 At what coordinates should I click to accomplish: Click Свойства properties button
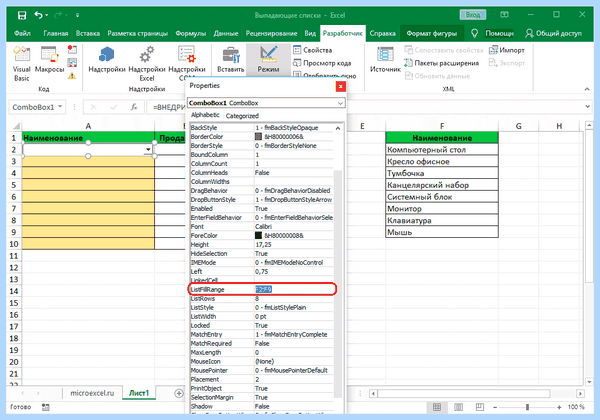(313, 50)
